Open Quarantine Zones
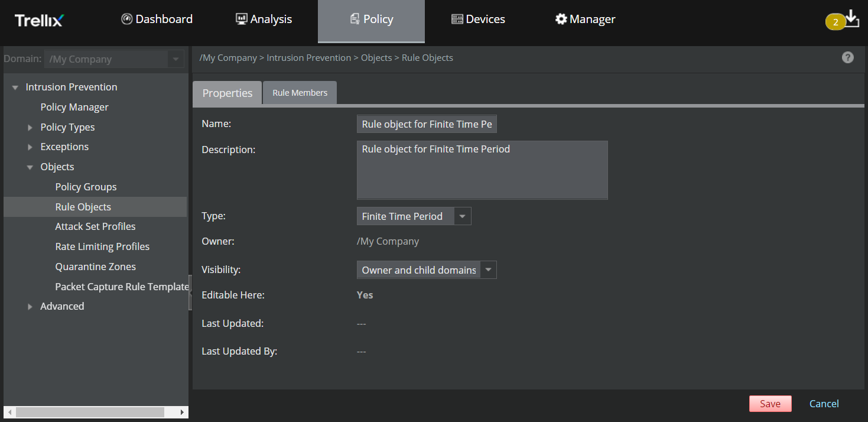This screenshot has height=422, width=868. 96,267
